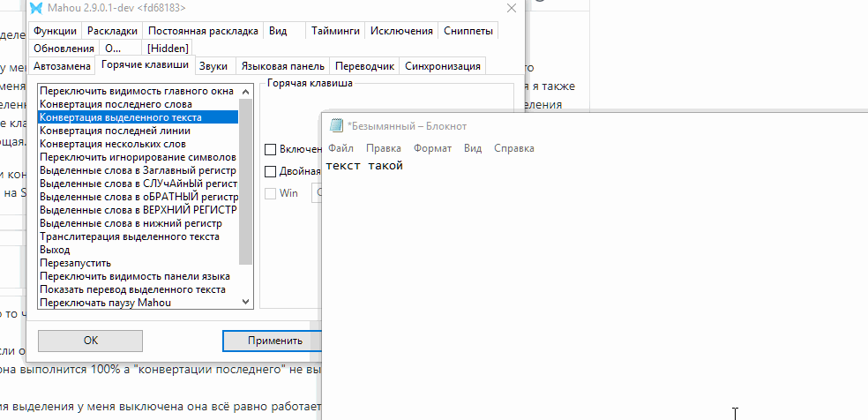Select 'Переключить игнорирование символов' item
This screenshot has width=868, height=420.
[138, 157]
